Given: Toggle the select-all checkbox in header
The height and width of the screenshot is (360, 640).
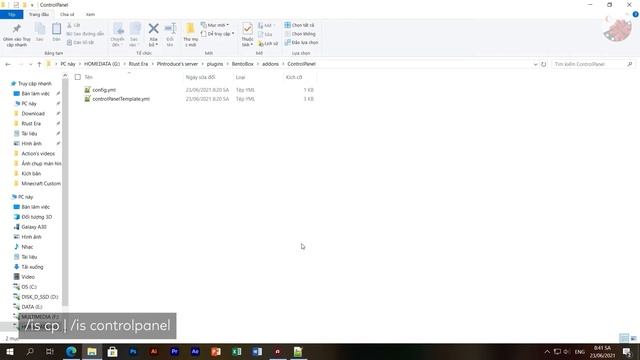Looking at the screenshot, I should [x=78, y=77].
